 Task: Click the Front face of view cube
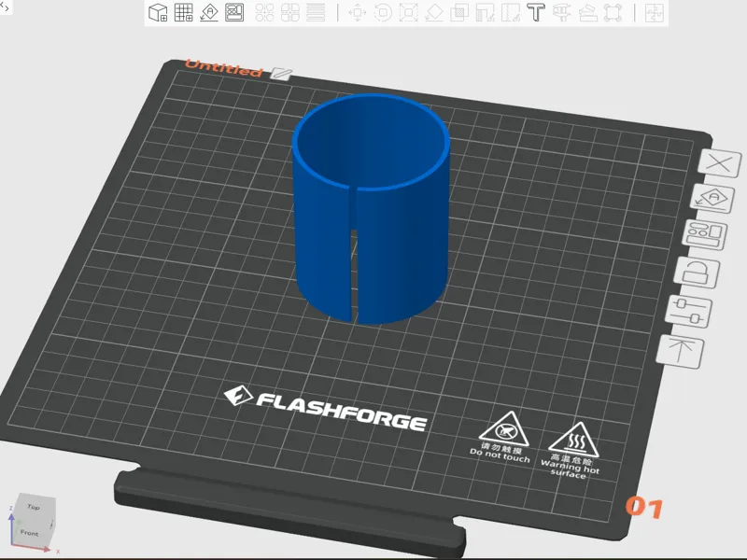(29, 533)
